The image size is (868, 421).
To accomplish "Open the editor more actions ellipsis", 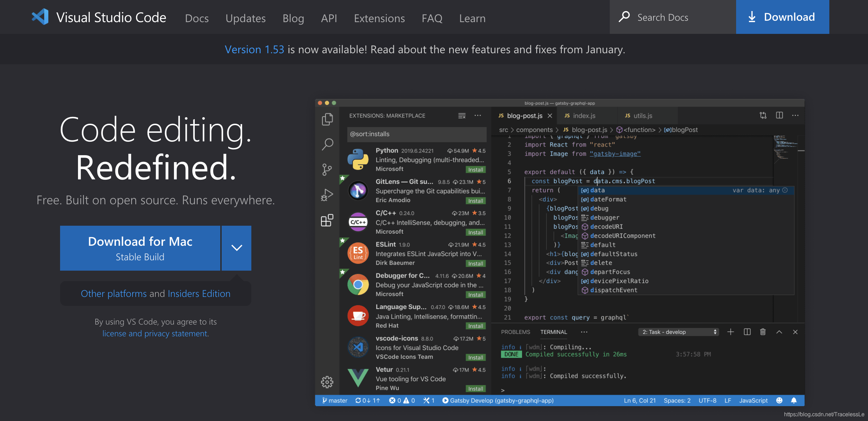I will (x=795, y=115).
